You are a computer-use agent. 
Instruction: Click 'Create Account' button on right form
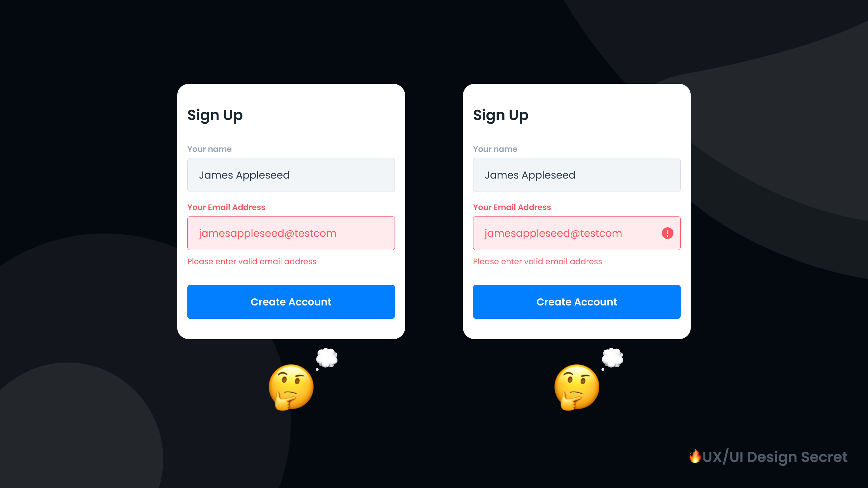576,301
